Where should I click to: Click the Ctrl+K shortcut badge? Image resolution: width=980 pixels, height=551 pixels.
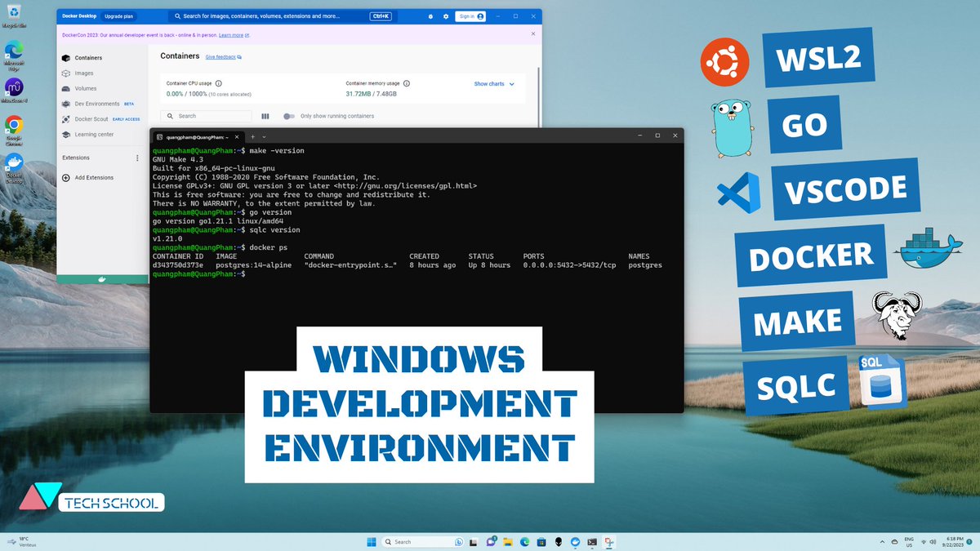pos(381,16)
